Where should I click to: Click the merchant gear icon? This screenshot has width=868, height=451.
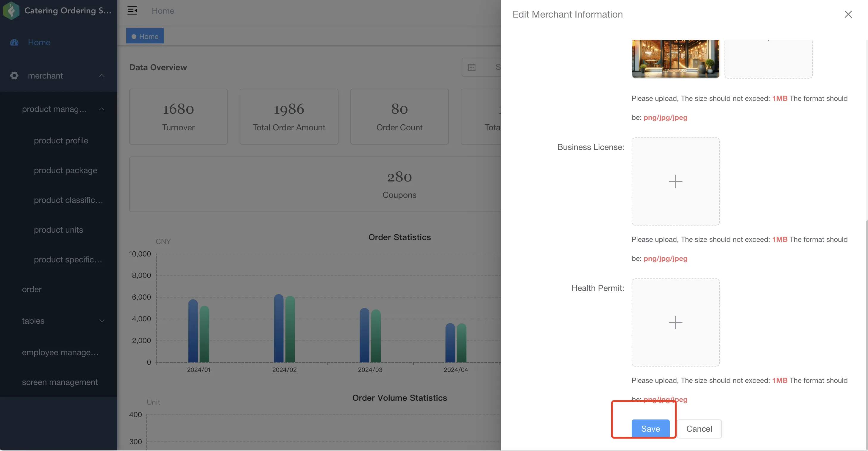click(x=14, y=76)
